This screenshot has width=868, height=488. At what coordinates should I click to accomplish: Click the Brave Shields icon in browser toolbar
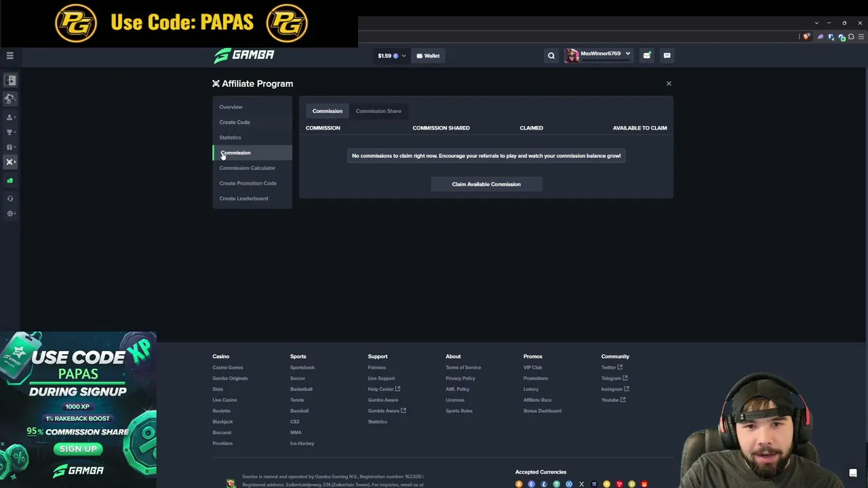point(806,37)
